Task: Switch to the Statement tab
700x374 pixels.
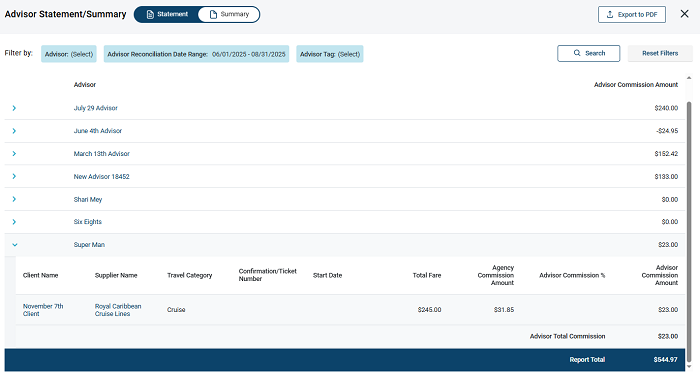Action: pyautogui.click(x=167, y=14)
